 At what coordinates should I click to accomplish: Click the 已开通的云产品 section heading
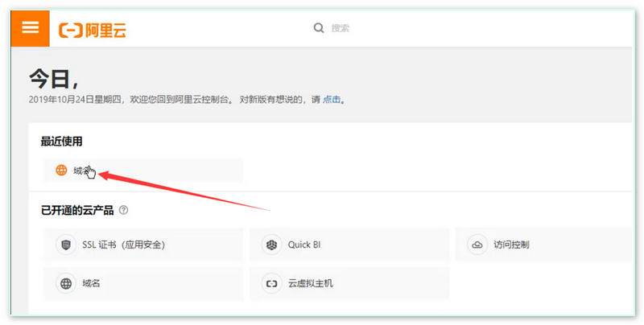pyautogui.click(x=77, y=210)
